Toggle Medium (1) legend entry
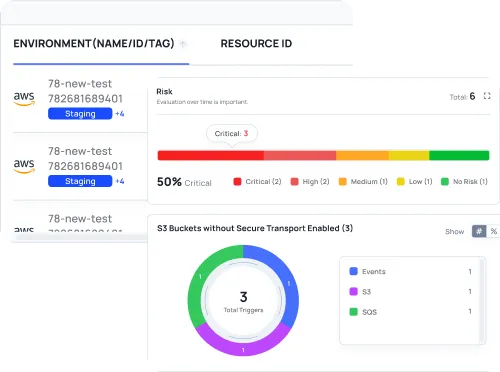 point(363,182)
